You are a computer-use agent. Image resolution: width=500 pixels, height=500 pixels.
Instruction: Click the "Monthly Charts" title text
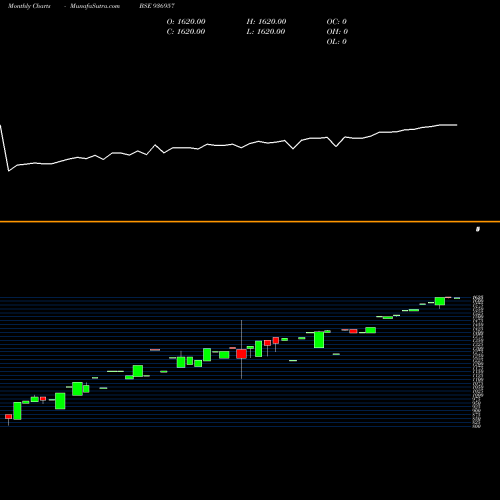(x=29, y=6)
